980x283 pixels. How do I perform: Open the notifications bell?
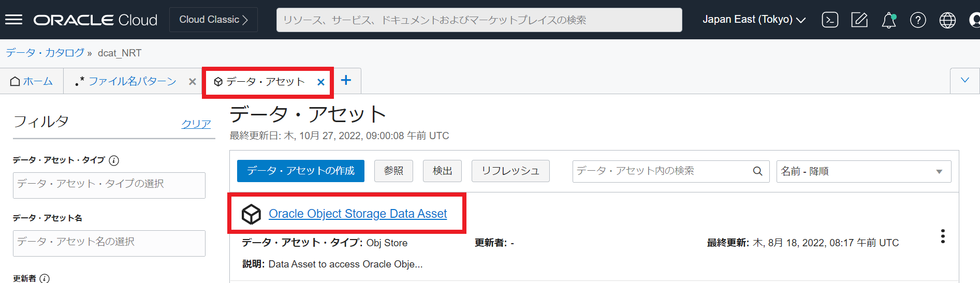coord(889,20)
